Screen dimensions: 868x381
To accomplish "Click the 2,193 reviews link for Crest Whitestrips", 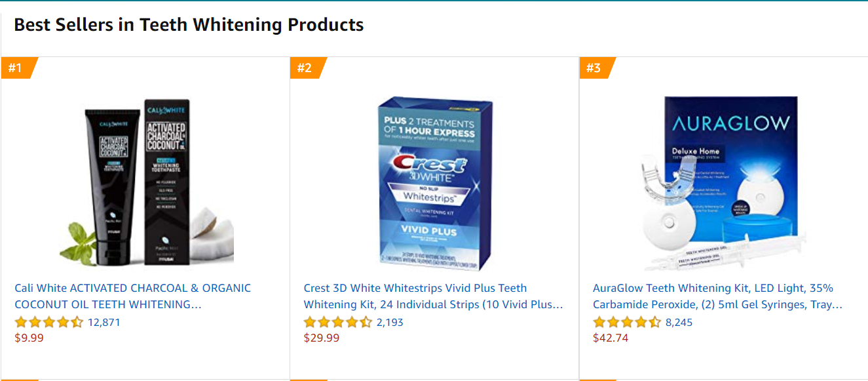I will (x=389, y=322).
